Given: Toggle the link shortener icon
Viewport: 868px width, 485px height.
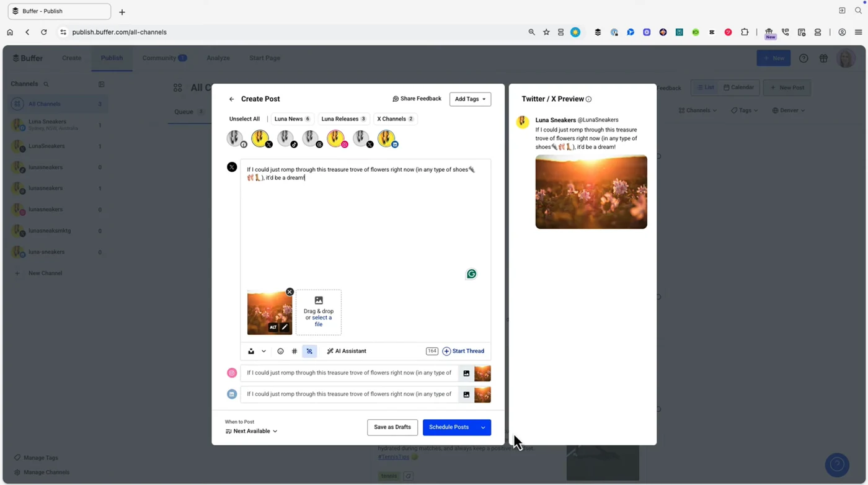Looking at the screenshot, I should click(x=309, y=351).
